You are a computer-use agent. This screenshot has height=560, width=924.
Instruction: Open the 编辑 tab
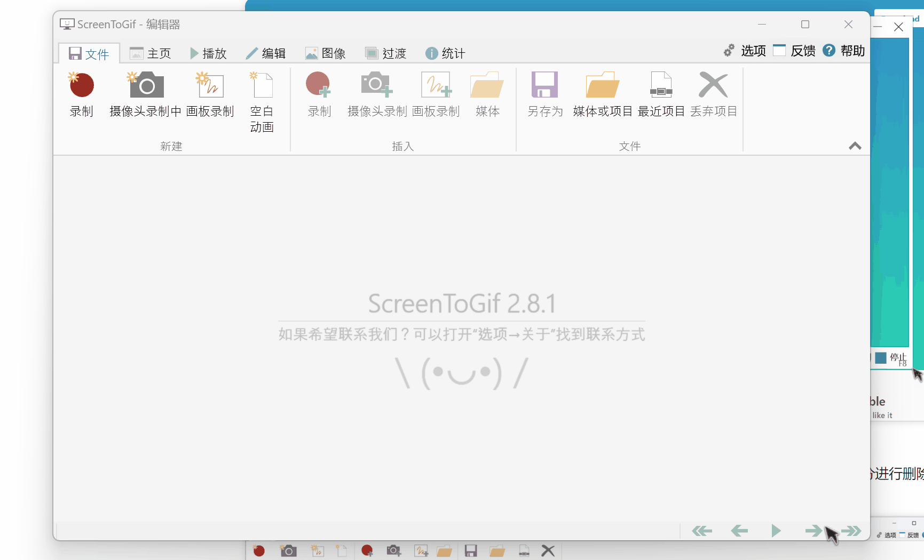266,53
